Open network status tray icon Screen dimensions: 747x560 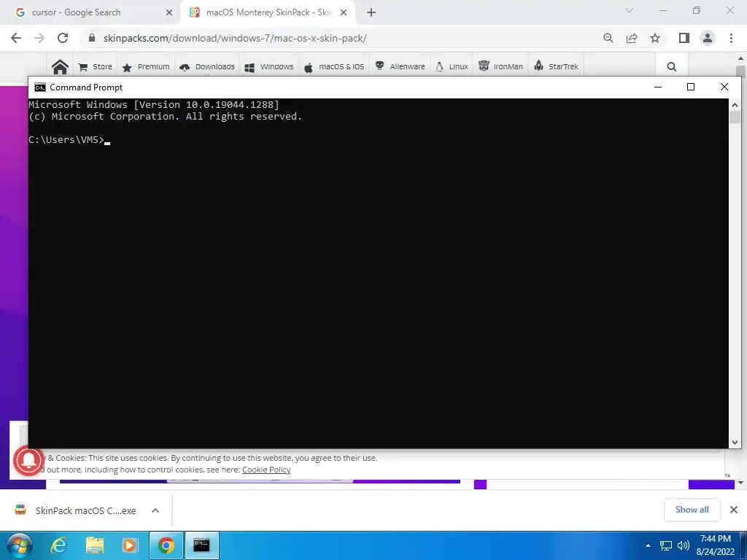666,545
